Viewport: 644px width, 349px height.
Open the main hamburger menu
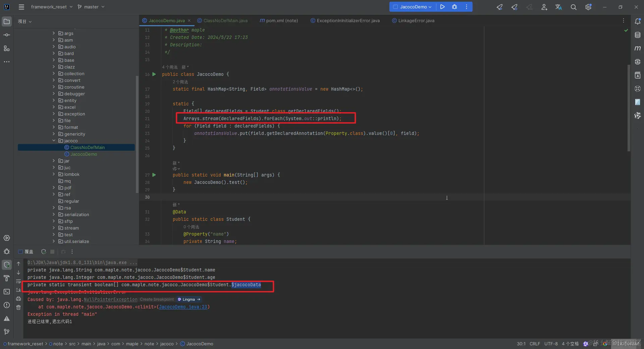(x=21, y=7)
